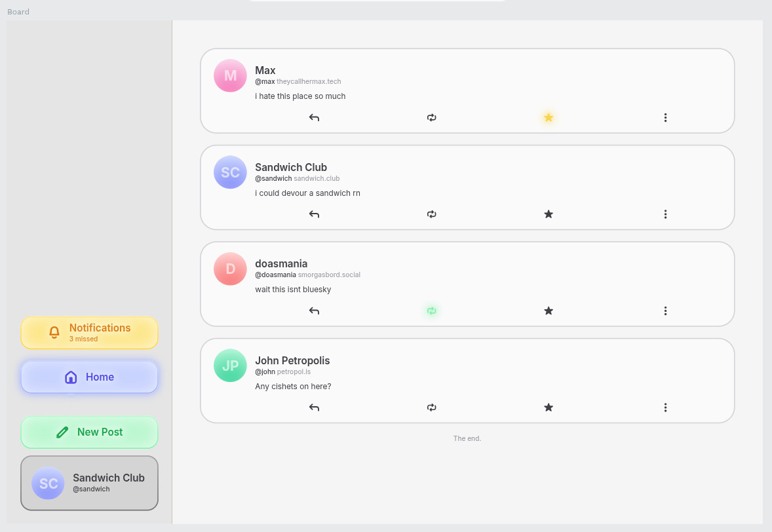Click John Petropolis's green JP avatar

point(230,366)
